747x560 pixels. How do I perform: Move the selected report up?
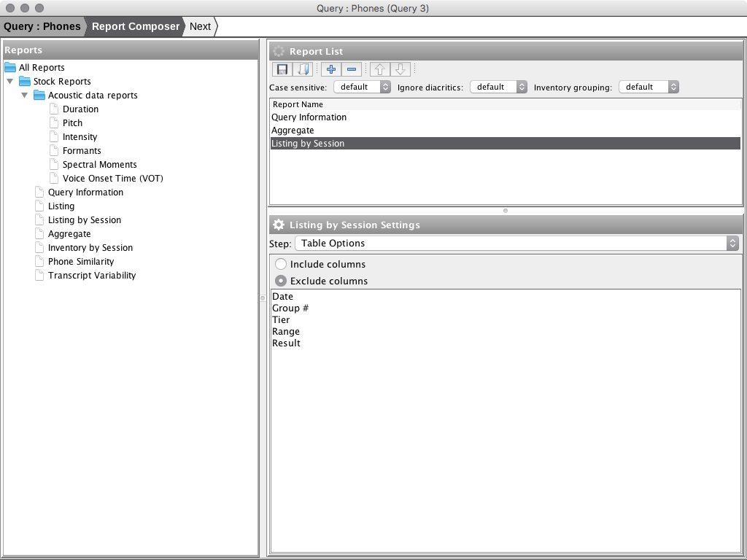[x=379, y=69]
